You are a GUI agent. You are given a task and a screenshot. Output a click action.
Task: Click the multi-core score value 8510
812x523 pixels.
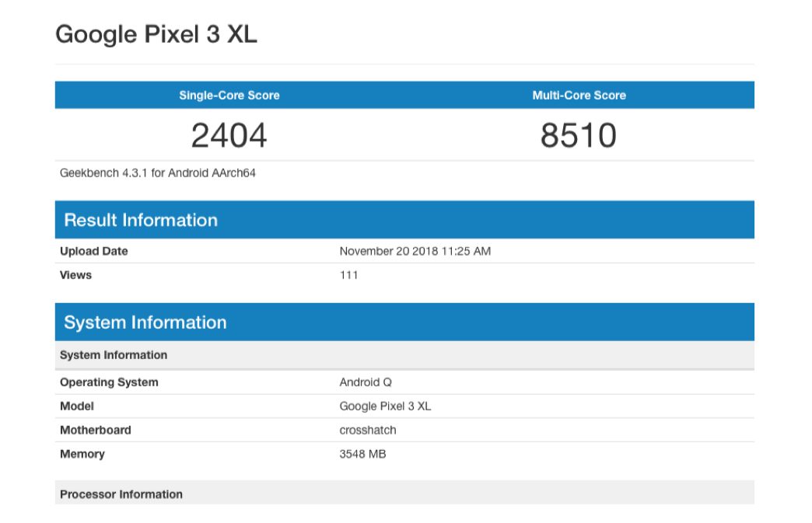pyautogui.click(x=579, y=136)
